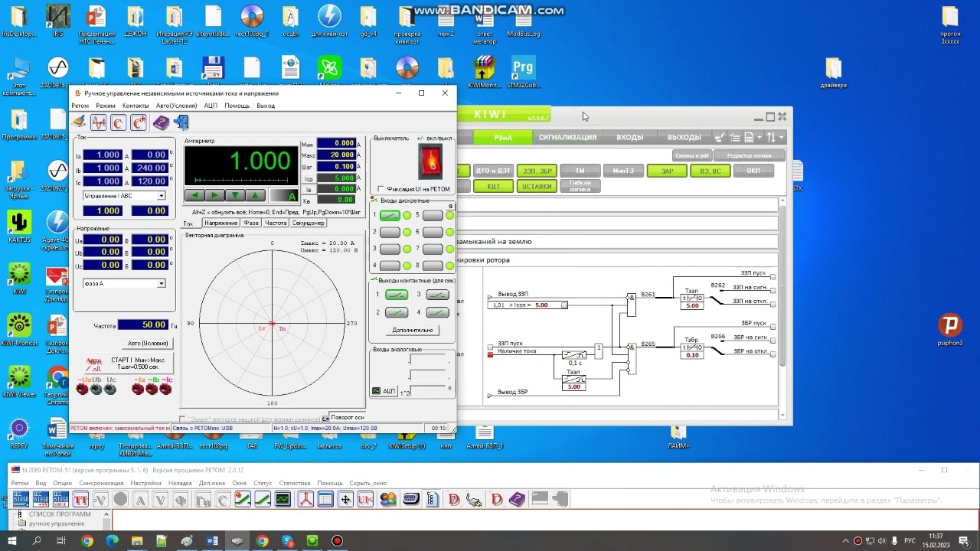Click the ЗАР button in KIWI
The height and width of the screenshot is (551, 980).
point(668,171)
